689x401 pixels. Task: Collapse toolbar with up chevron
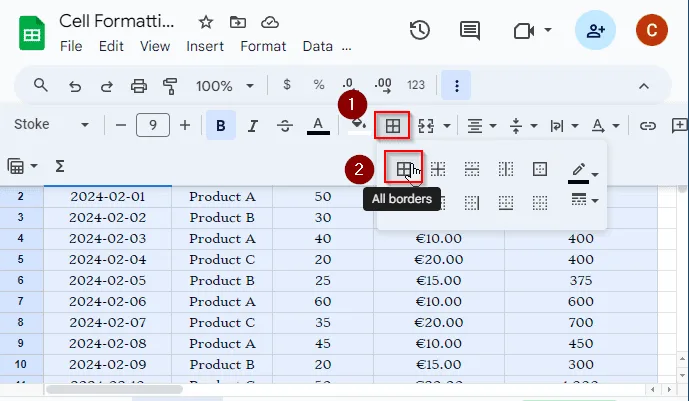click(644, 86)
